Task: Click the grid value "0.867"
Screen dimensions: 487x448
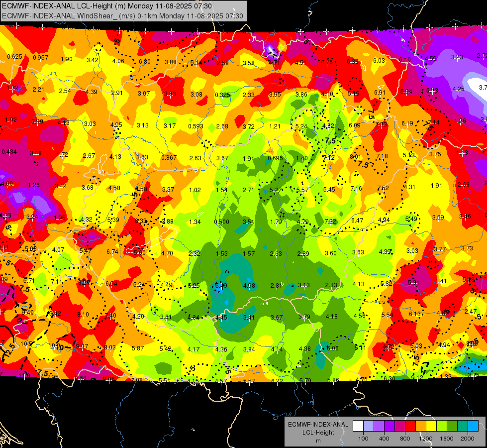Action: [169, 158]
